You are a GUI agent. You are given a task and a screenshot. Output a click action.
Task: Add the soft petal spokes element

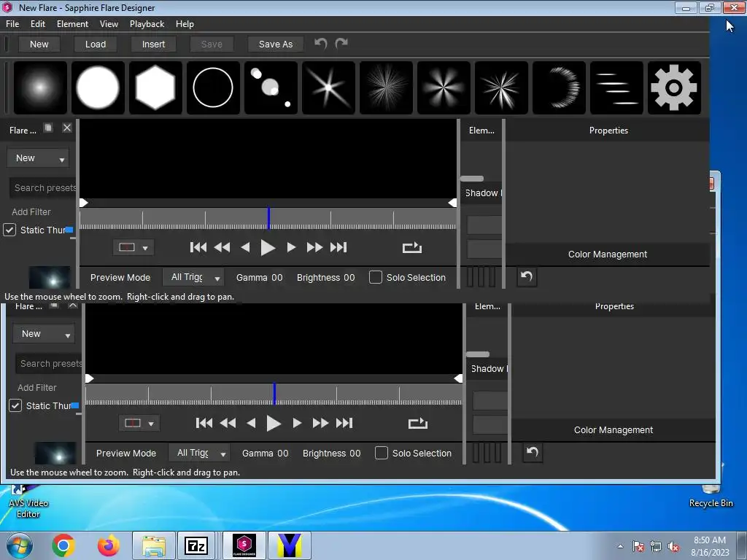[x=444, y=87]
